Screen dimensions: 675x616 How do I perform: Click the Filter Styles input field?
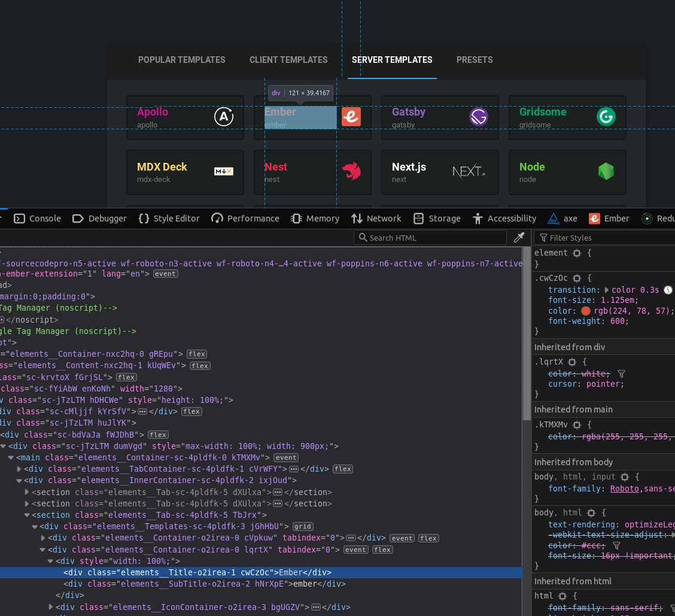tap(605, 237)
